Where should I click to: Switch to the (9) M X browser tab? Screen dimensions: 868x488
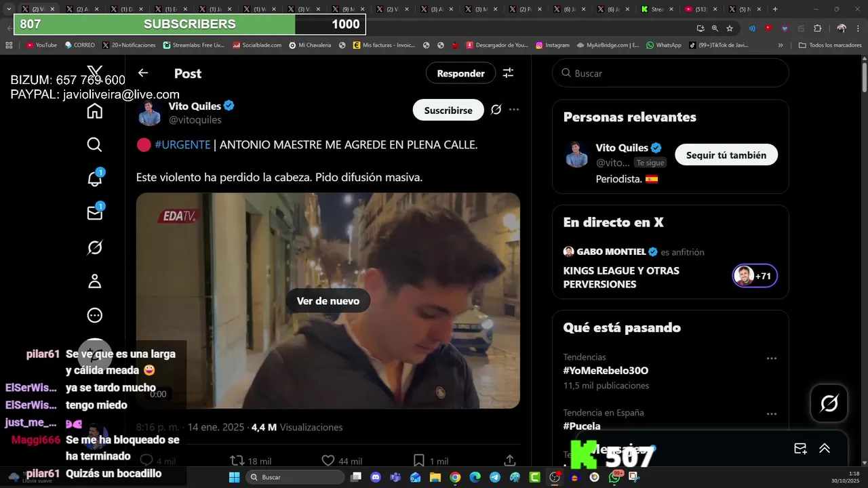click(x=349, y=9)
